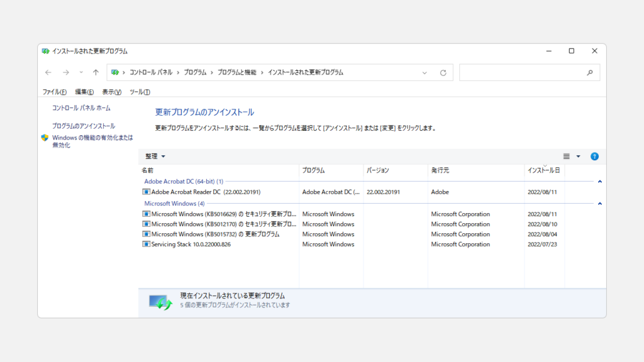644x362 pixels.
Task: Click the up-one-level arrow icon
Action: point(96,72)
